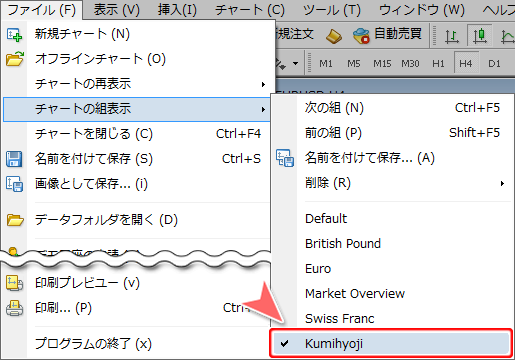This screenshot has width=515, height=360.
Task: Open the ウィンドウ (W) menu
Action: (422, 10)
